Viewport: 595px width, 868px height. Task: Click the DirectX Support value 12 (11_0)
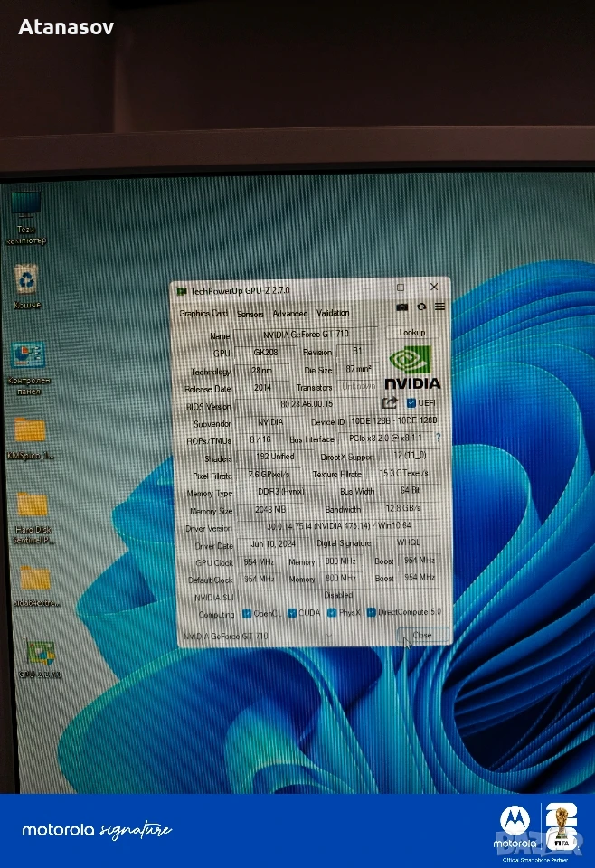pyautogui.click(x=410, y=455)
